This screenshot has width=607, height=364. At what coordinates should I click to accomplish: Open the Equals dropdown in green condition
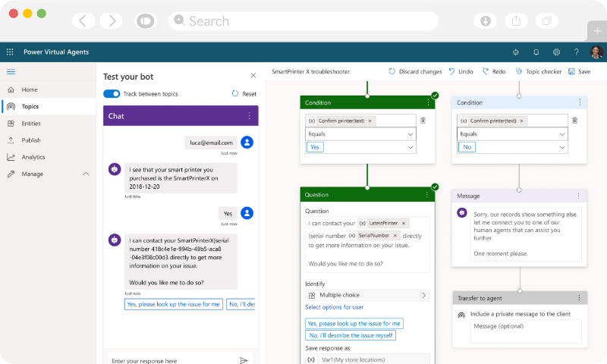pyautogui.click(x=360, y=133)
